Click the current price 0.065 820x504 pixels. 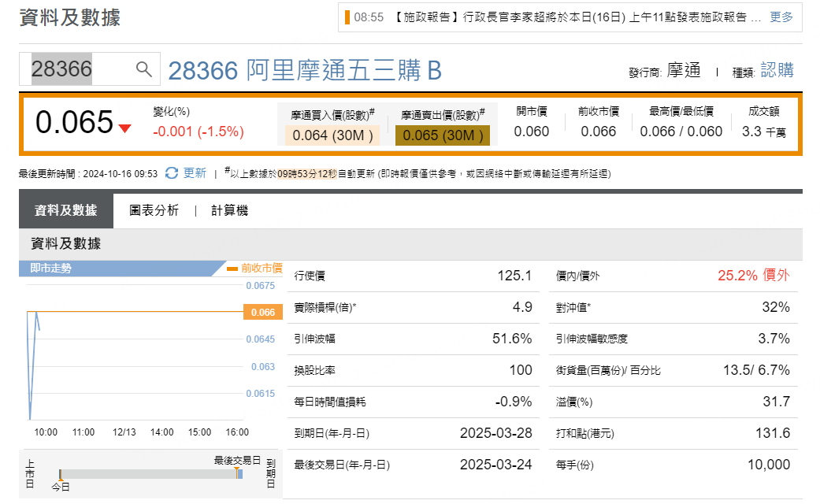74,122
